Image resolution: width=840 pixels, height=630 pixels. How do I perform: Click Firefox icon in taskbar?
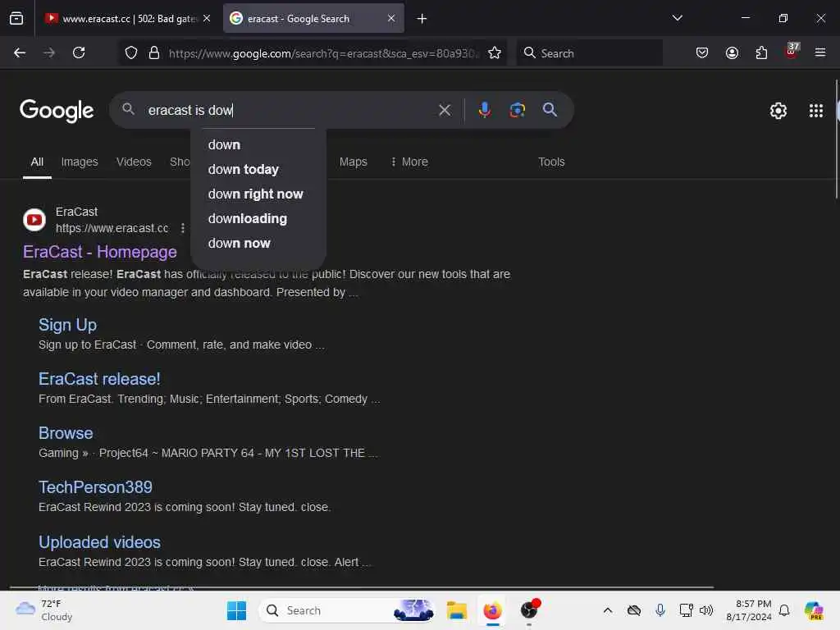(x=492, y=610)
